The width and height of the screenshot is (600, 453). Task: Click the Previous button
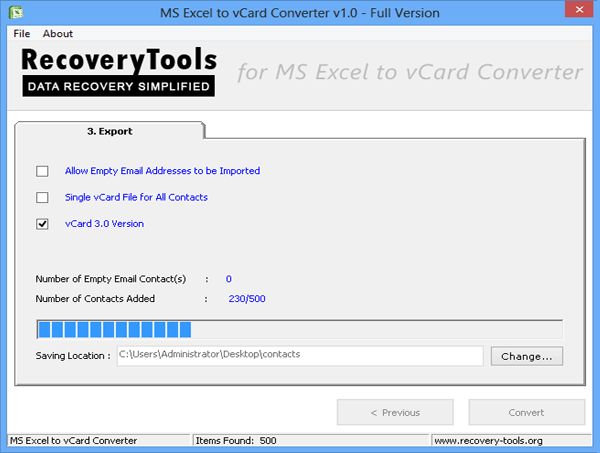[395, 412]
